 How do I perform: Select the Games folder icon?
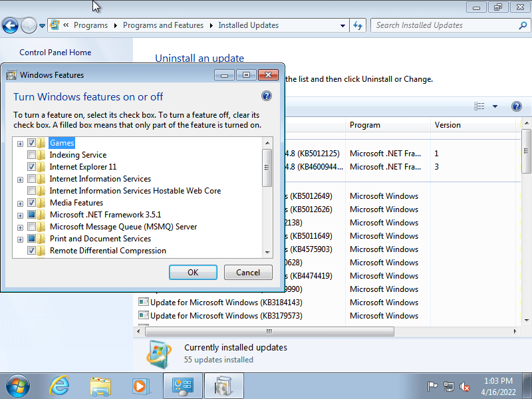tap(41, 143)
